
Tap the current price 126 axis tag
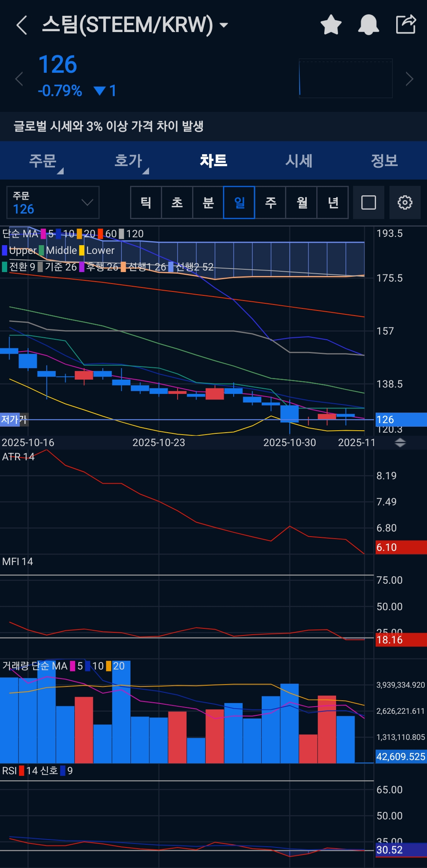[x=401, y=420]
